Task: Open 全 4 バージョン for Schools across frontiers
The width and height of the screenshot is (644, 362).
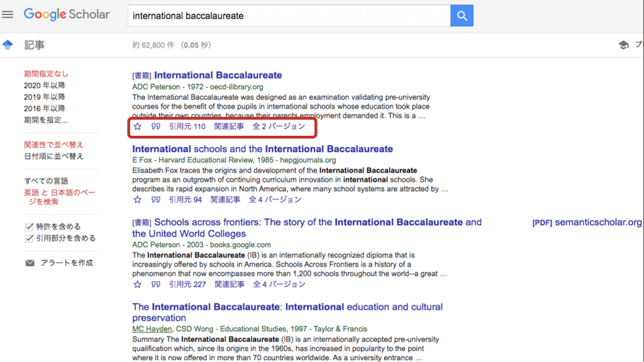Action: click(279, 285)
